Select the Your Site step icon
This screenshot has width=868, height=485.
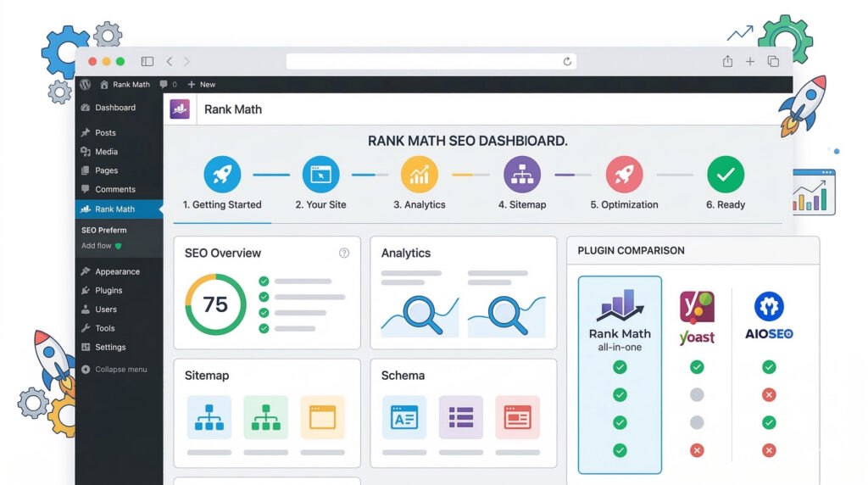point(320,175)
